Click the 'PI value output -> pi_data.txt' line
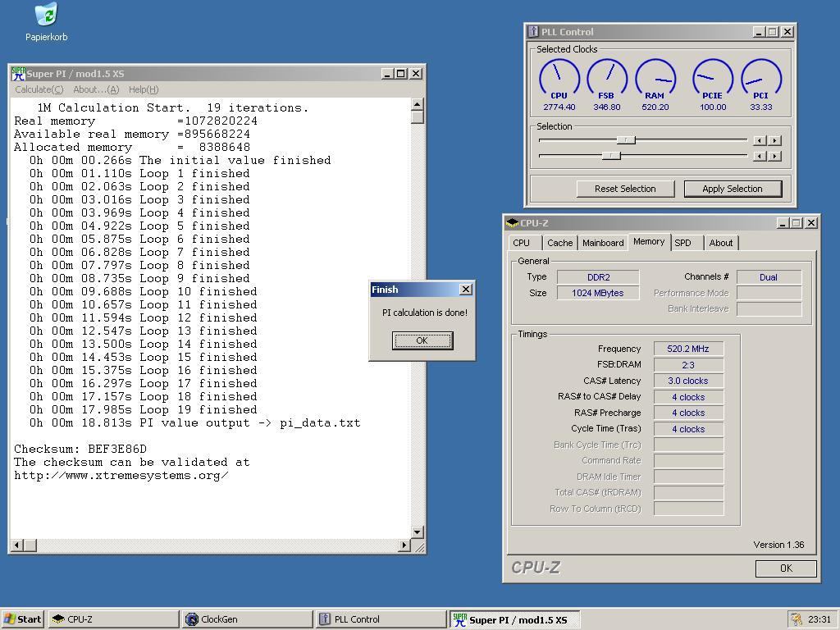840x630 pixels. [194, 423]
